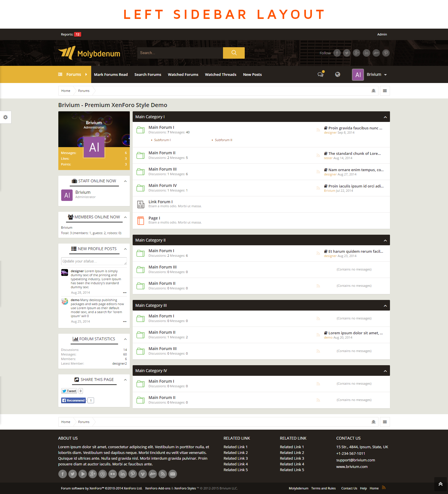
Task: Click Facebook Recommend button
Action: coord(73,400)
